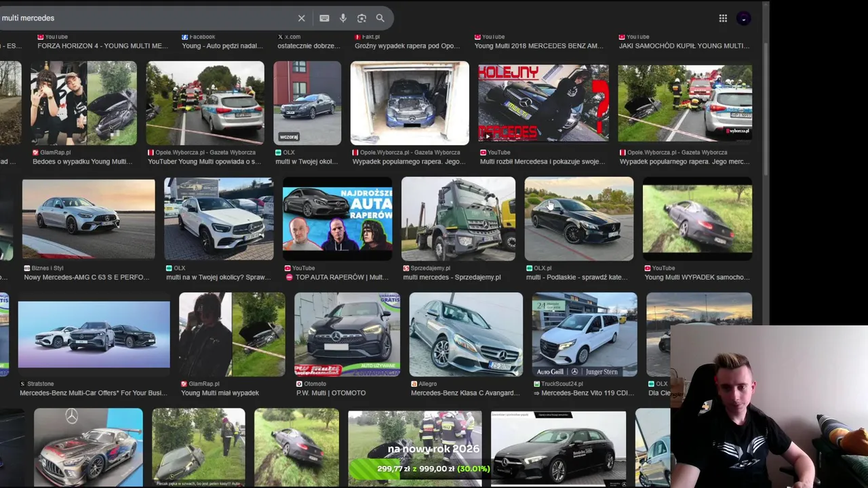
Task: Open 'Mercedes-Benz Klasa C Avangard...' caption
Action: tap(465, 393)
